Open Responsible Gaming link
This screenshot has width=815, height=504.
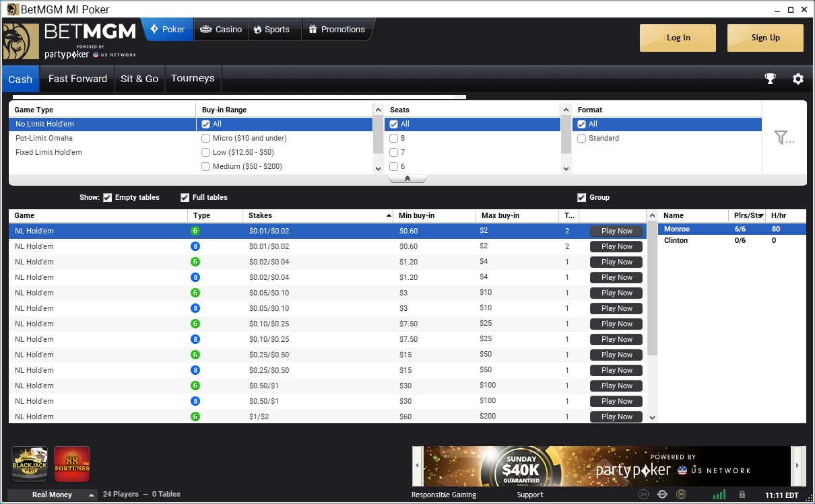pos(444,495)
